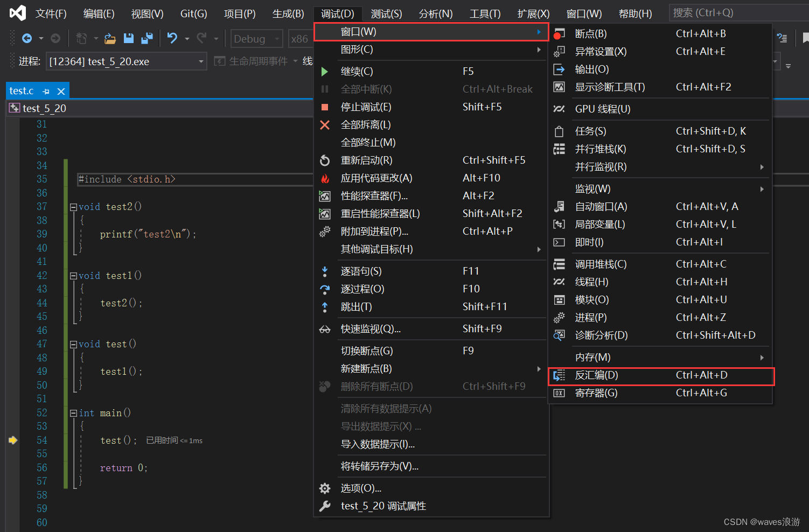Click the yellow current statement arrow

coord(13,440)
